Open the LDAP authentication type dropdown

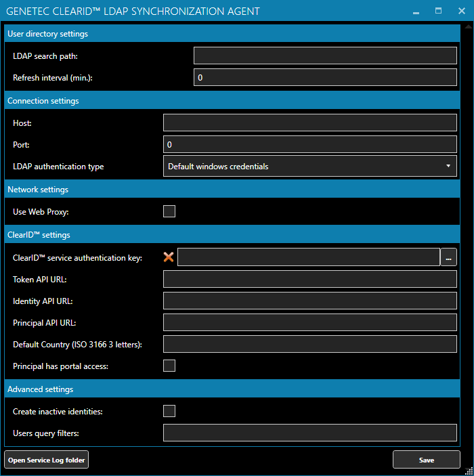click(309, 166)
